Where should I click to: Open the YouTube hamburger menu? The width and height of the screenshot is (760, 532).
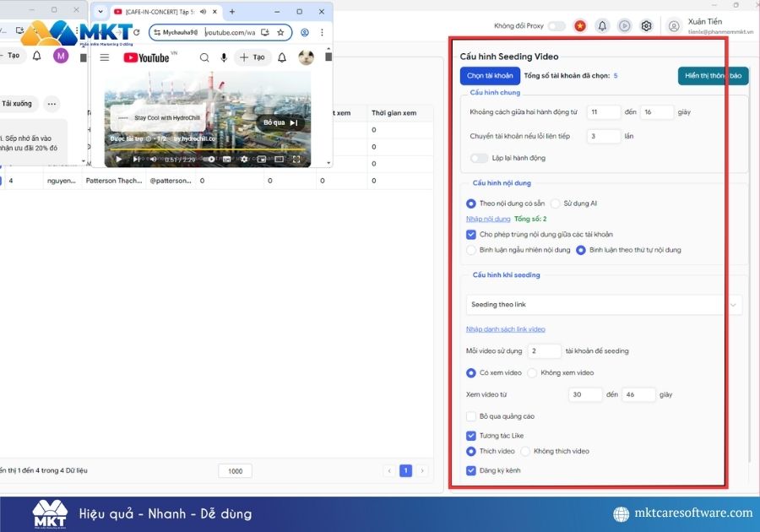tap(105, 57)
